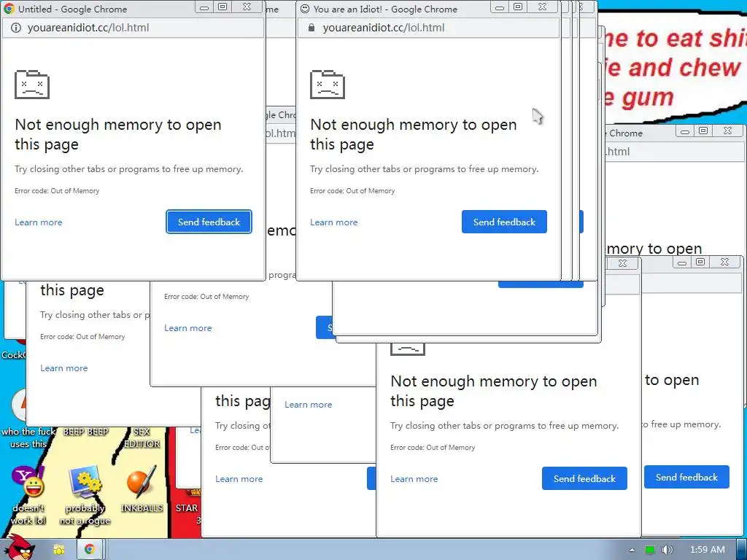The image size is (747, 560).
Task: Click the Chrome logo in Untitled window title bar
Action: coord(9,9)
